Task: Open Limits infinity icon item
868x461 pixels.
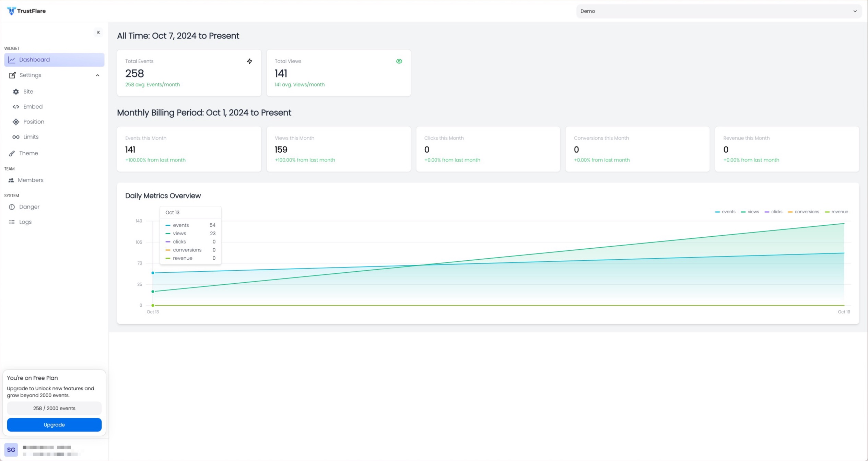Action: [x=16, y=137]
